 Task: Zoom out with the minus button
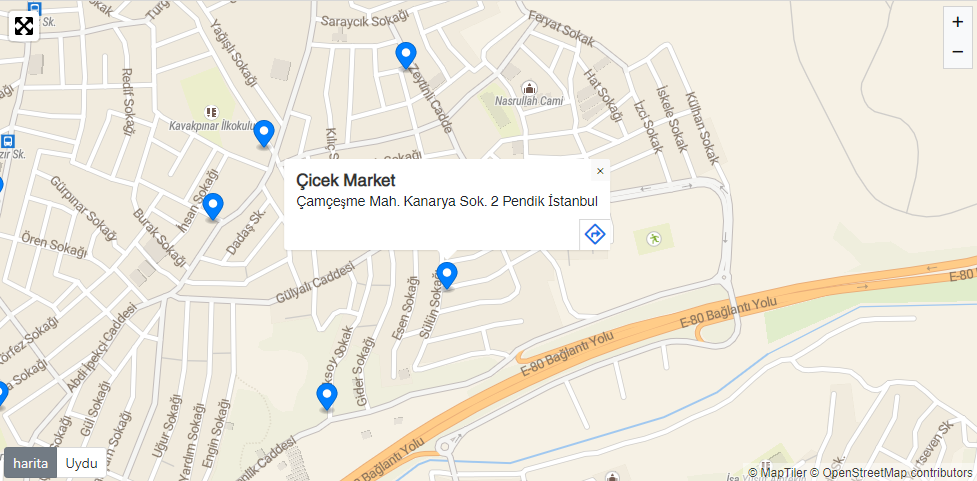point(958,52)
